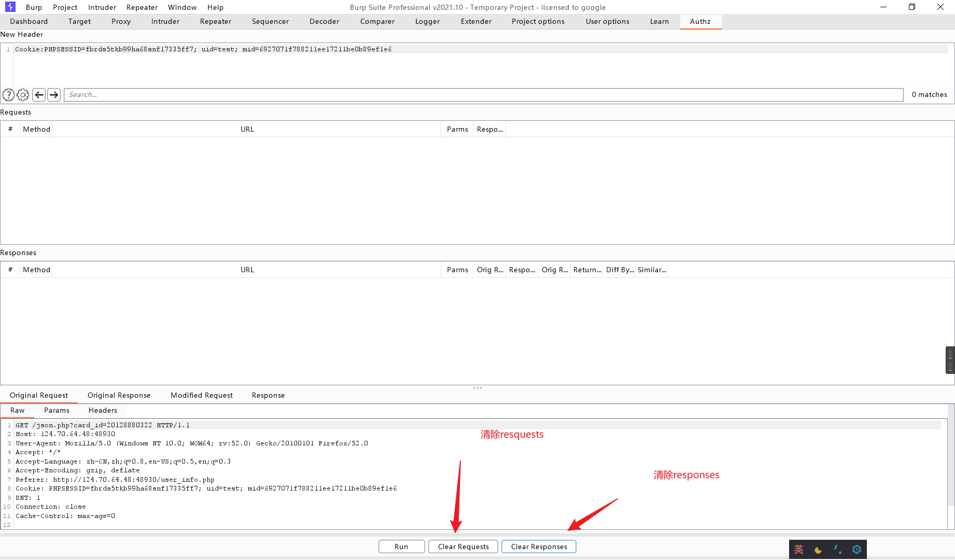Open the Project menu
955x560 pixels.
click(x=65, y=7)
